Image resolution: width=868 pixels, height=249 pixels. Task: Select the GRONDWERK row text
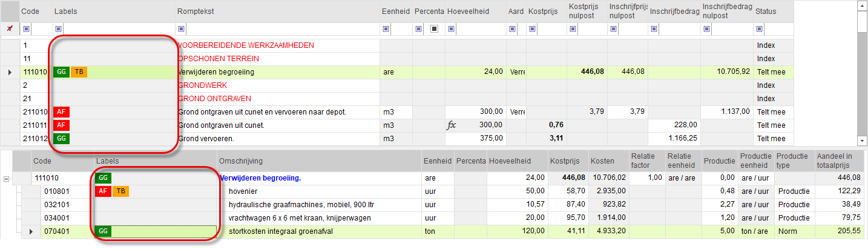202,85
